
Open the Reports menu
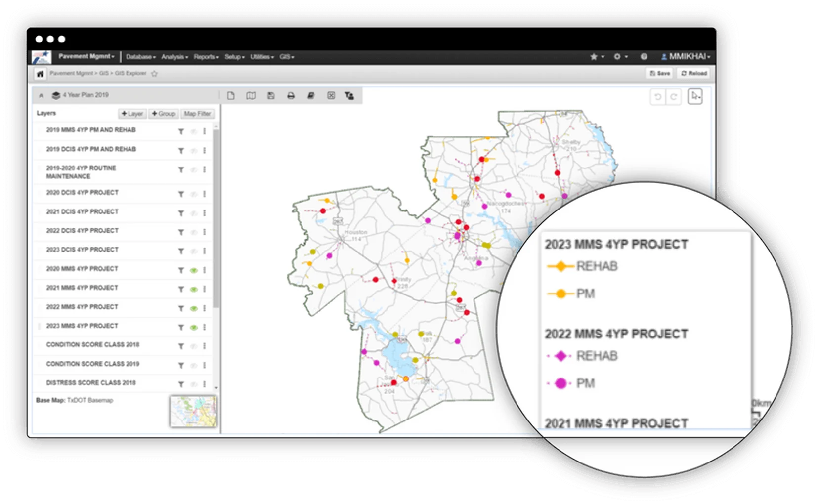pyautogui.click(x=206, y=57)
